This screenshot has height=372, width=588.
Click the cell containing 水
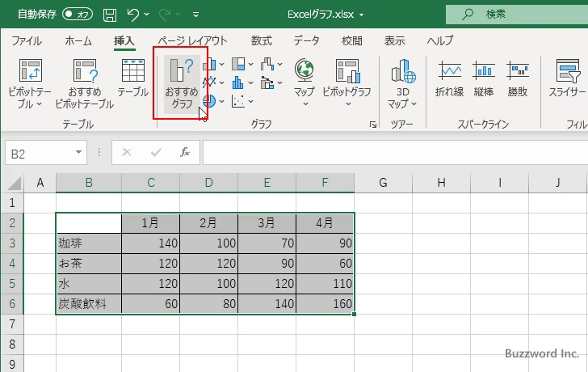(x=89, y=283)
